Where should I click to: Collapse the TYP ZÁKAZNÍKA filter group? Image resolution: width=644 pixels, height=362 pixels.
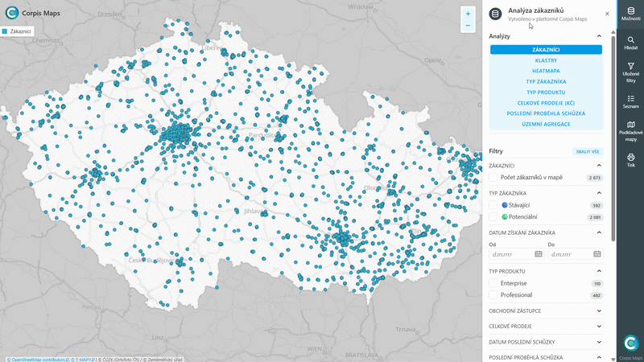coord(599,193)
